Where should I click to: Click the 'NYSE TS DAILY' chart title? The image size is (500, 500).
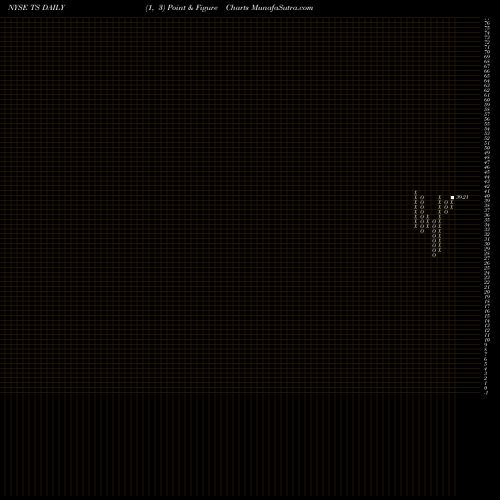pyautogui.click(x=37, y=8)
